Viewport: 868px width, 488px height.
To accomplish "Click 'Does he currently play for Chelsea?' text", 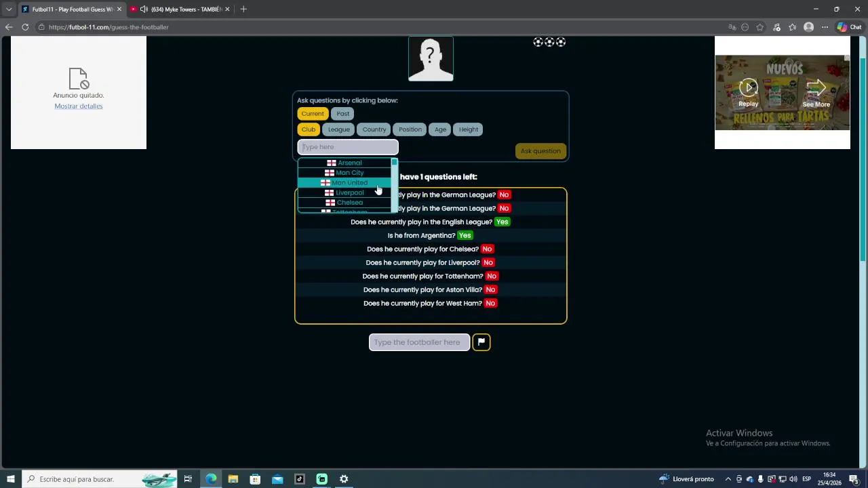I will [x=423, y=249].
